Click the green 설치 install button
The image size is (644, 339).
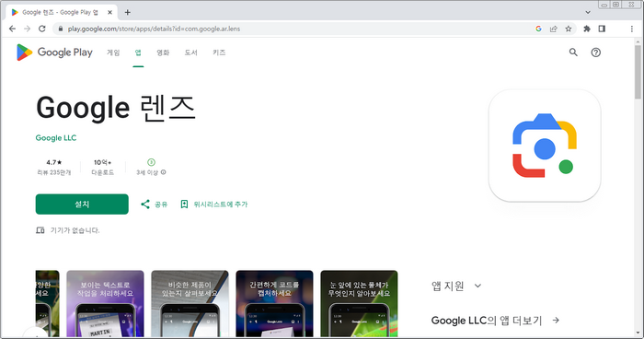coord(82,205)
